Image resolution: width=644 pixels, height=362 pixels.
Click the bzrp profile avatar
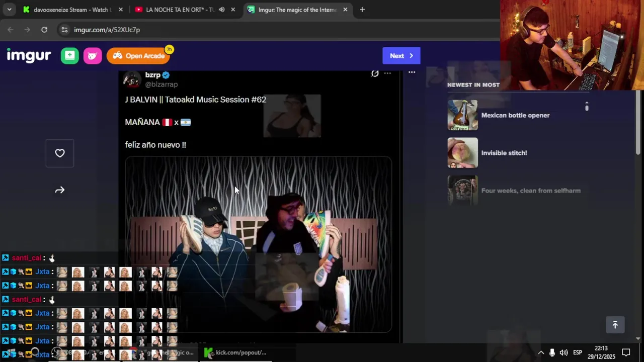132,79
